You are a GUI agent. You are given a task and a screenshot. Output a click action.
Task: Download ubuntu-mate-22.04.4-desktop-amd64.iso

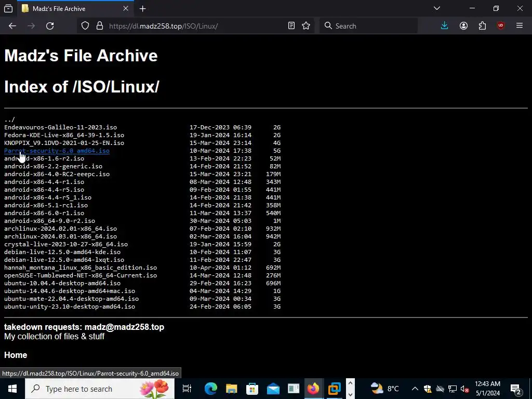[71, 299]
